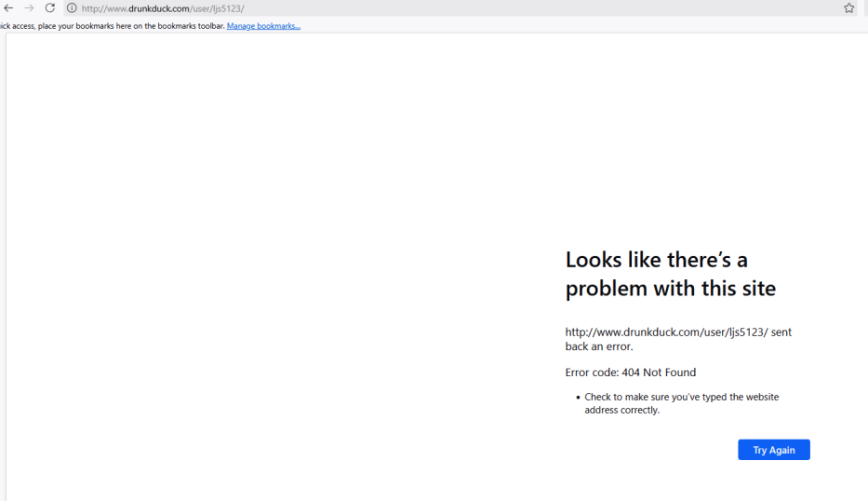Image resolution: width=868 pixels, height=501 pixels.
Task: Open the Manage bookmarks link
Action: (x=263, y=26)
